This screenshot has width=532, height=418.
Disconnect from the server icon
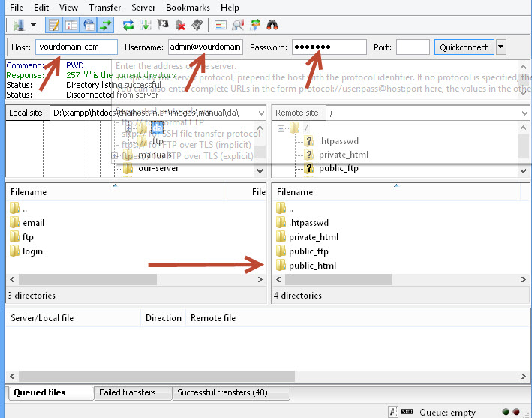(180, 25)
